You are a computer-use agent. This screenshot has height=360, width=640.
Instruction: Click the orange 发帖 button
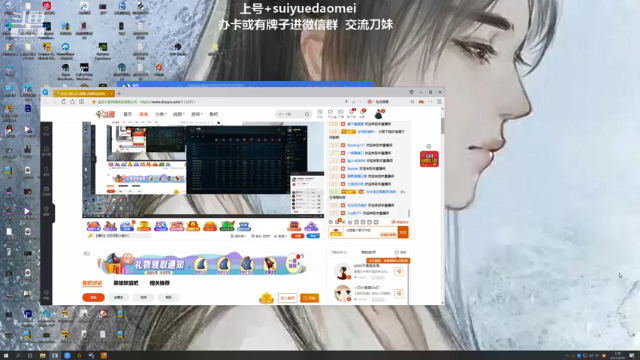click(310, 298)
